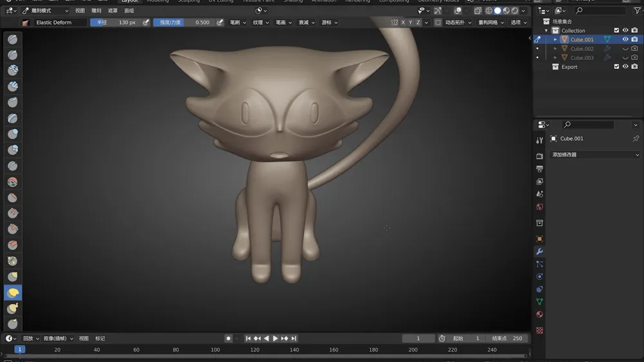
Task: Select the Scrape brush tool
Action: point(13,229)
